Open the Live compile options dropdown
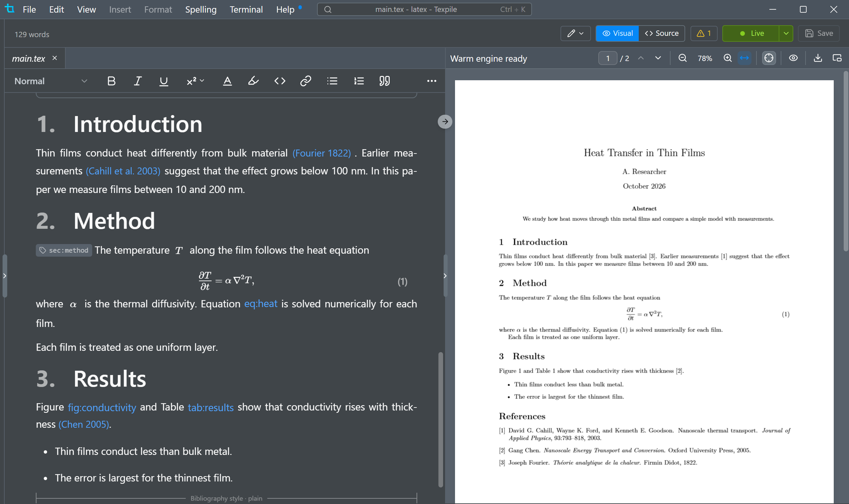 [786, 33]
